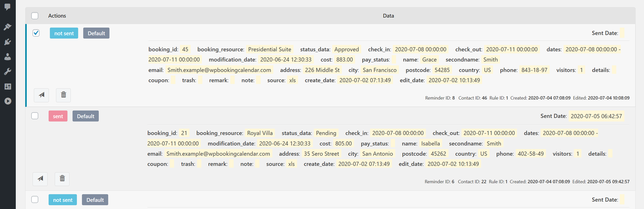This screenshot has width=644, height=209.
Task: Open the Settings sliders sidebar icon
Action: click(8, 87)
